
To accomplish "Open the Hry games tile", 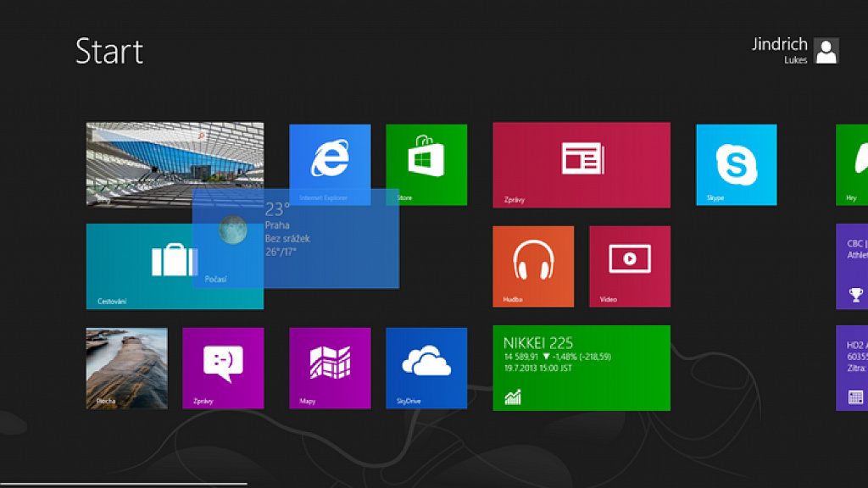I will 852,165.
